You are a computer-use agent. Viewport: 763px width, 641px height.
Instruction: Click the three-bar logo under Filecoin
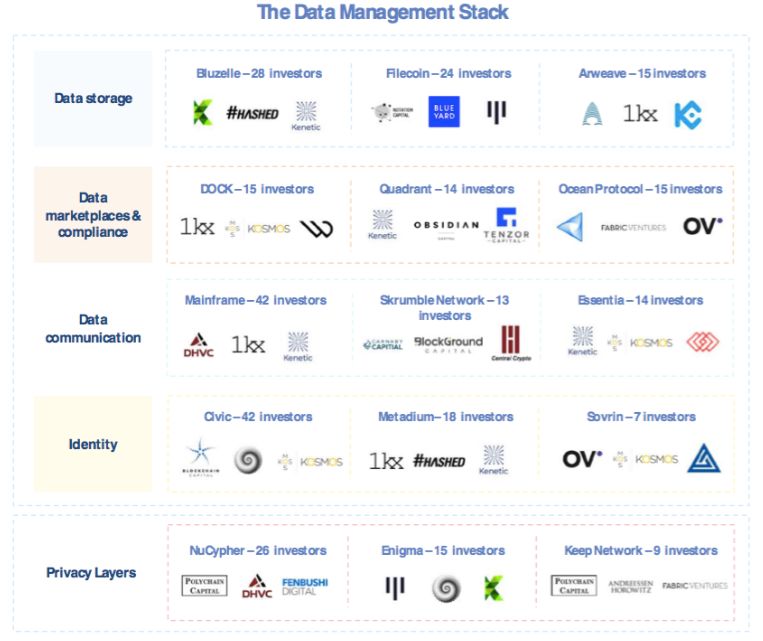coord(496,112)
